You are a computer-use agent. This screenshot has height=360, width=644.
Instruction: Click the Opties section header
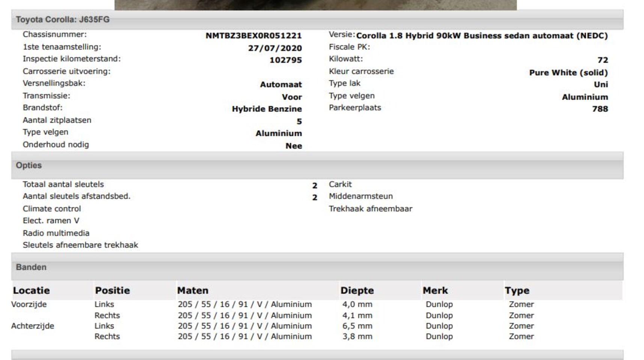(317, 165)
